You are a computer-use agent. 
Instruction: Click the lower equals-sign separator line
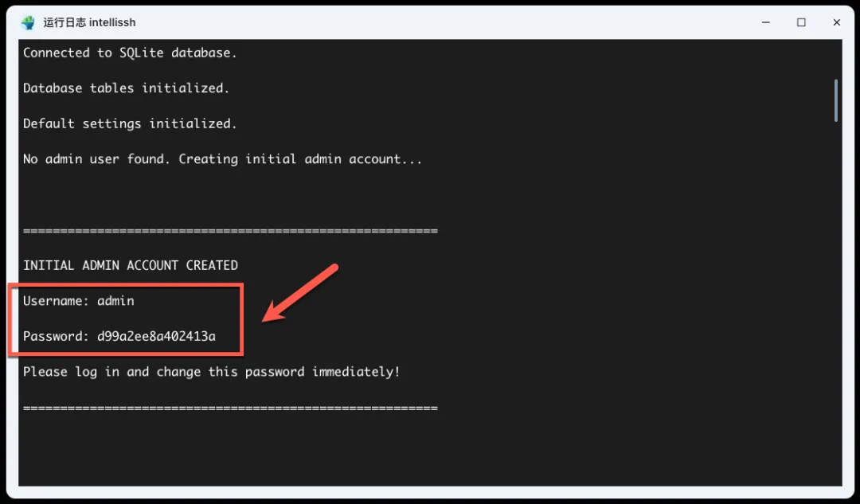coord(230,408)
